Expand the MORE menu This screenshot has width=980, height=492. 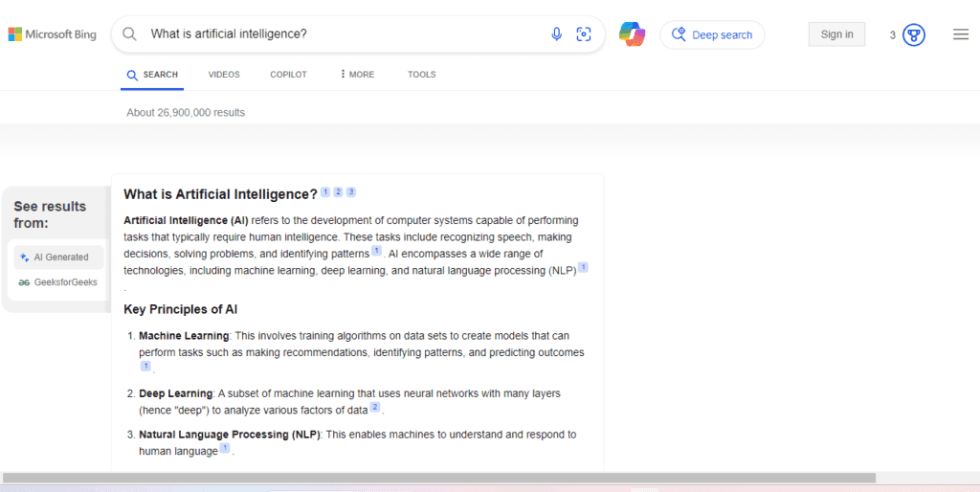click(x=357, y=75)
